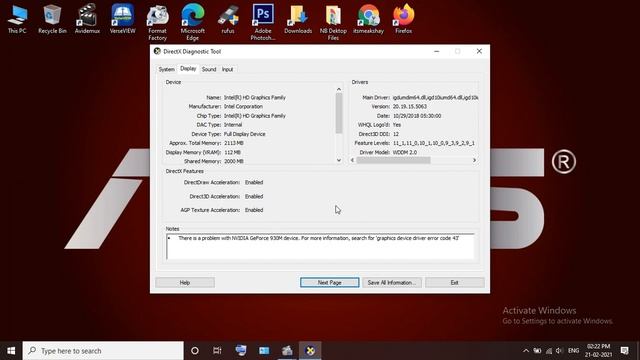The image size is (640, 360).
Task: Select the Microsoft Edge desktop shortcut
Action: tap(193, 22)
